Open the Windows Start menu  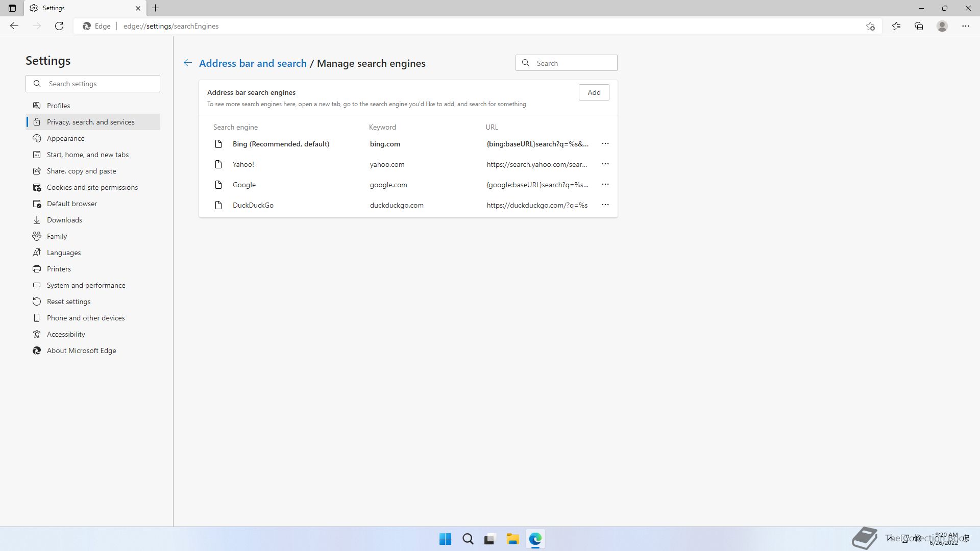coord(445,539)
